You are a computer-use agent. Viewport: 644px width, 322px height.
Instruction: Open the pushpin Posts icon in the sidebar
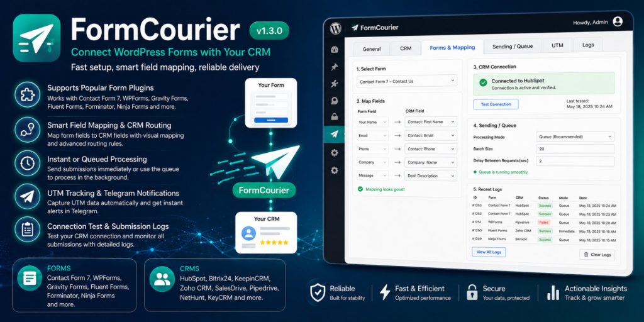(x=335, y=67)
